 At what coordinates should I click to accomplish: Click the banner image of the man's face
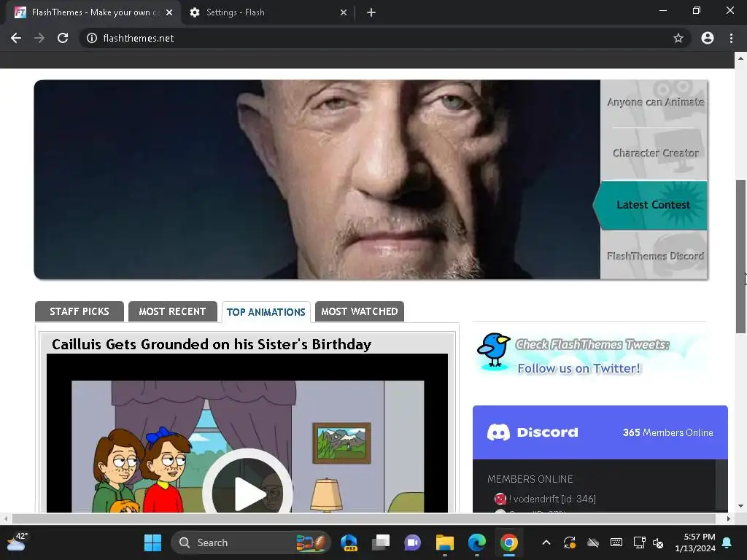[317, 179]
